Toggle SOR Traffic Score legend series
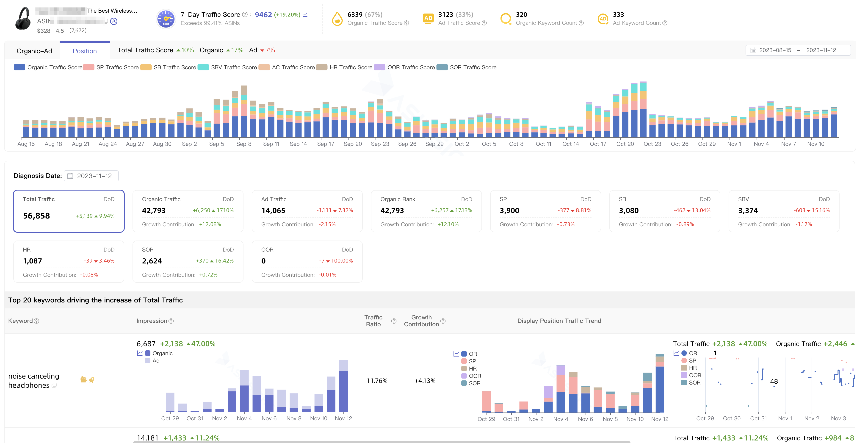The height and width of the screenshot is (443, 868). (x=467, y=67)
